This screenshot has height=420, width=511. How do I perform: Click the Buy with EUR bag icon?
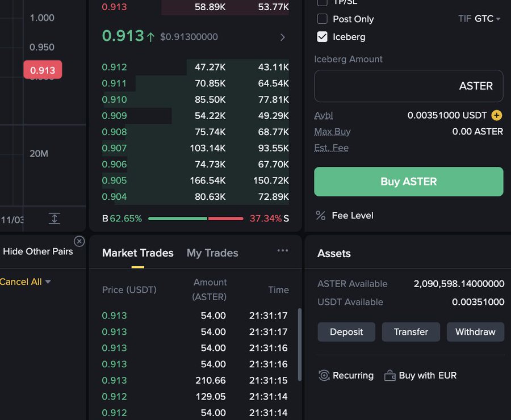click(389, 375)
